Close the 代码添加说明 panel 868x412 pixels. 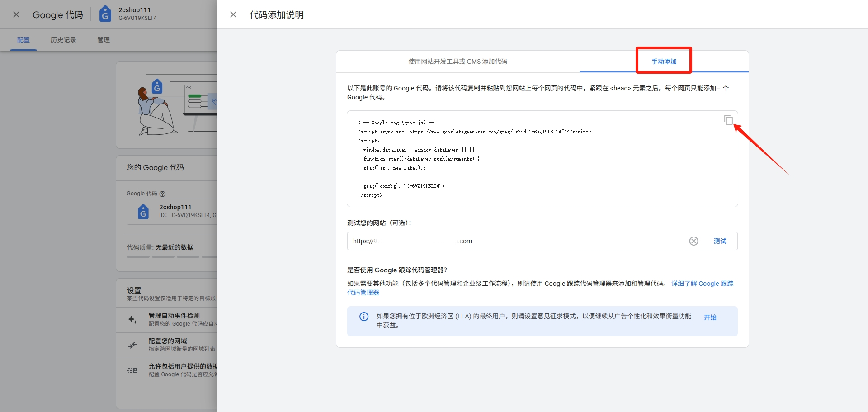click(x=233, y=14)
